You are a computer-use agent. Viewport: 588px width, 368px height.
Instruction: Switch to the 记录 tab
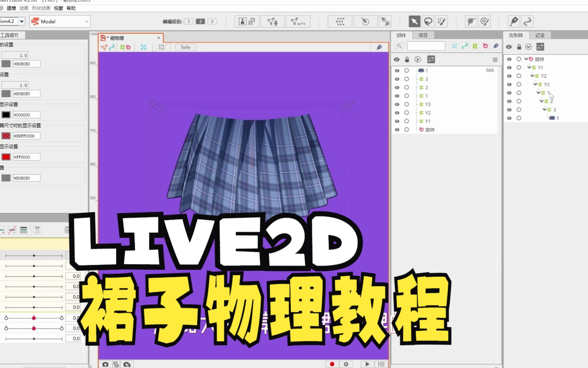(x=540, y=35)
